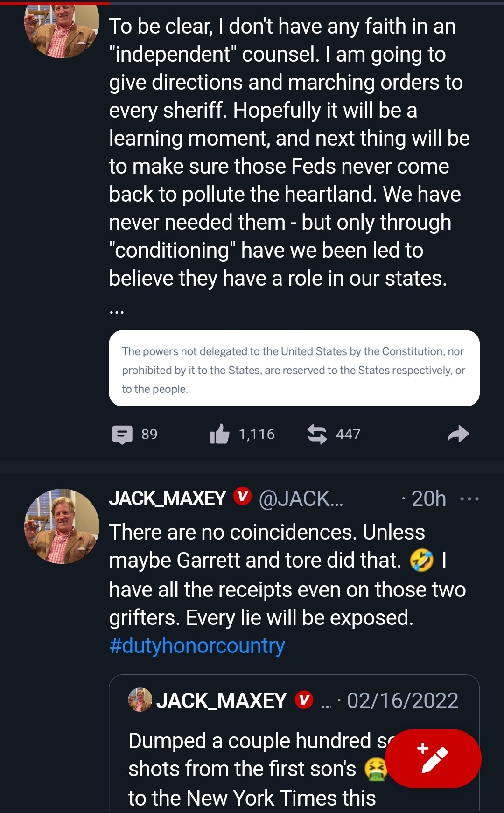Viewport: 504px width, 813px height.
Task: Open the #dutyhonorcountry hashtag
Action: click(197, 646)
